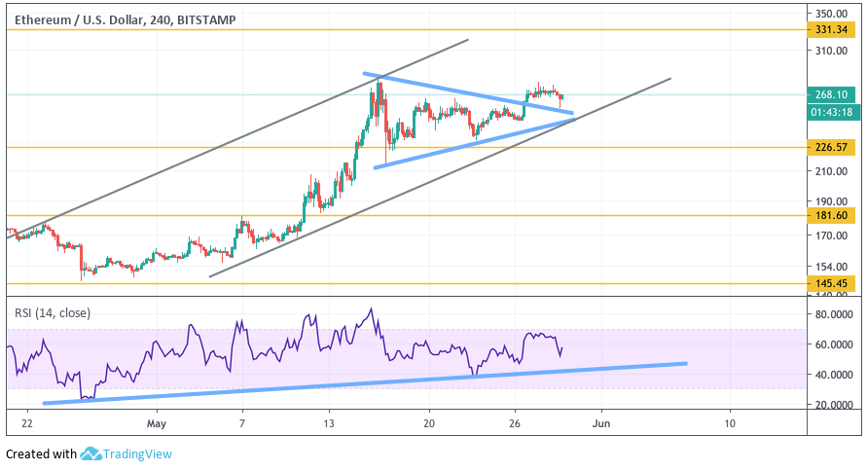
Task: Click the May label on the time axis
Action: 156,424
